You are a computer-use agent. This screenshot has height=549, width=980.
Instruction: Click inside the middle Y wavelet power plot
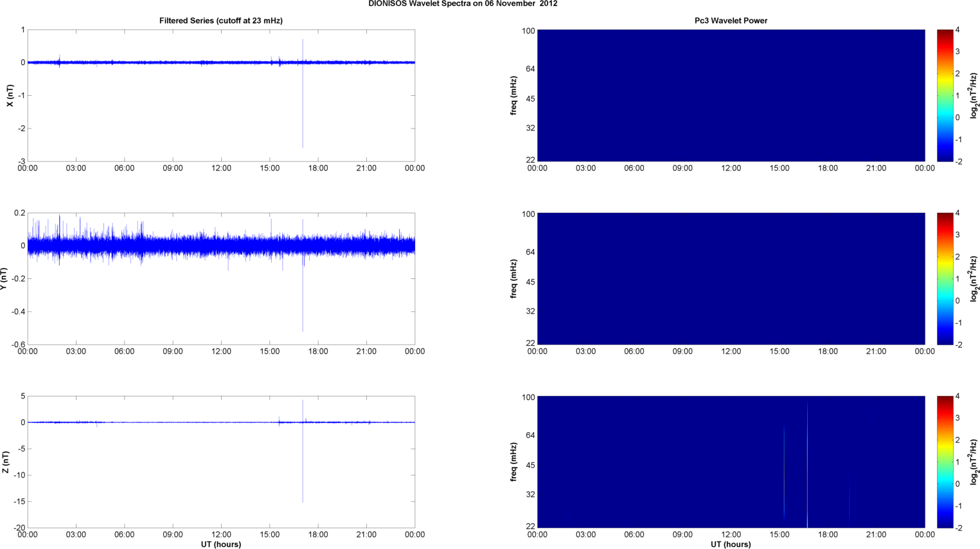(x=731, y=279)
